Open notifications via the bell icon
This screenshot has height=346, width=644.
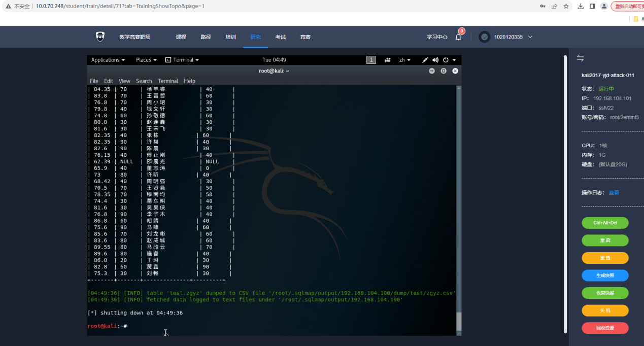458,37
